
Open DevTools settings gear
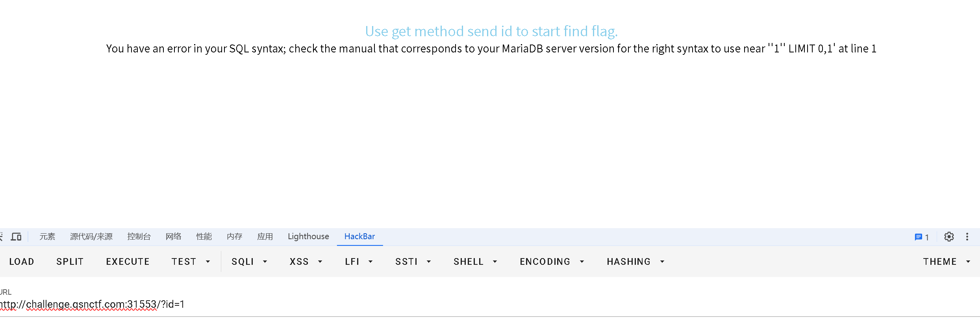tap(949, 237)
